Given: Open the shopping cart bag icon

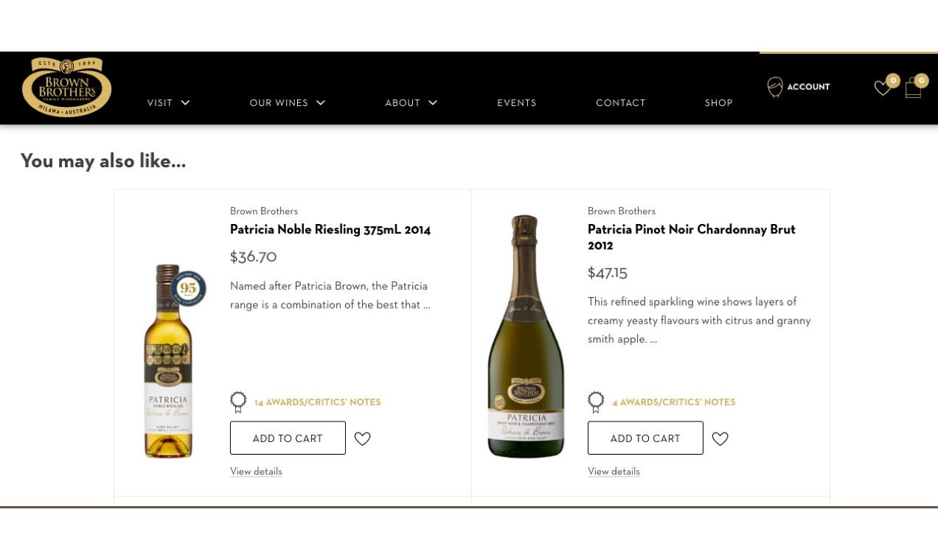Looking at the screenshot, I should (x=913, y=88).
